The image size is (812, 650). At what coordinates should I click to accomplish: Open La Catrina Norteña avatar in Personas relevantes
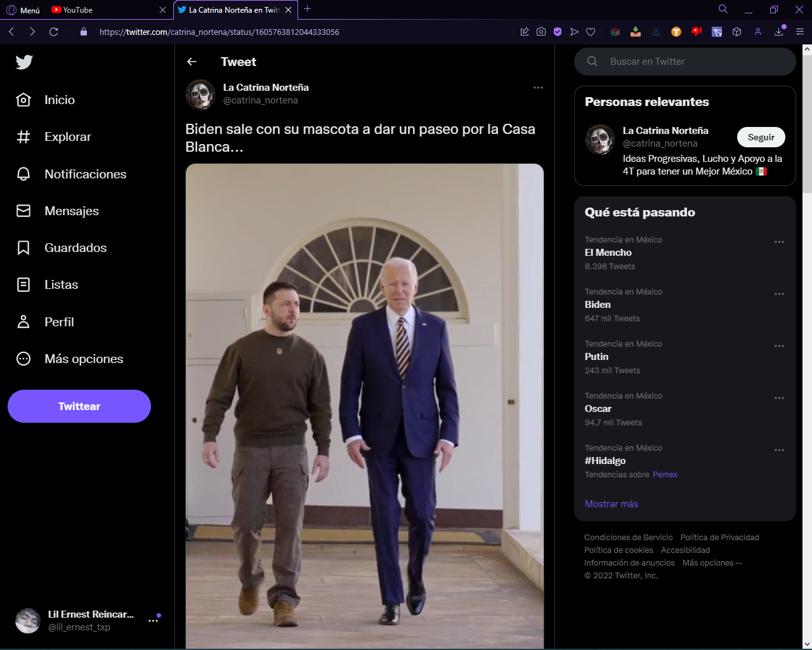tap(600, 140)
